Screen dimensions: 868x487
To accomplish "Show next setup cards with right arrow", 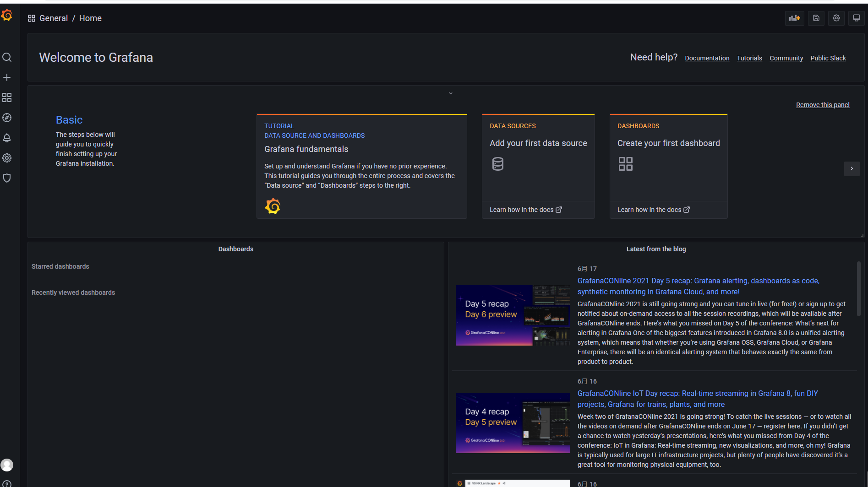I will coord(852,168).
